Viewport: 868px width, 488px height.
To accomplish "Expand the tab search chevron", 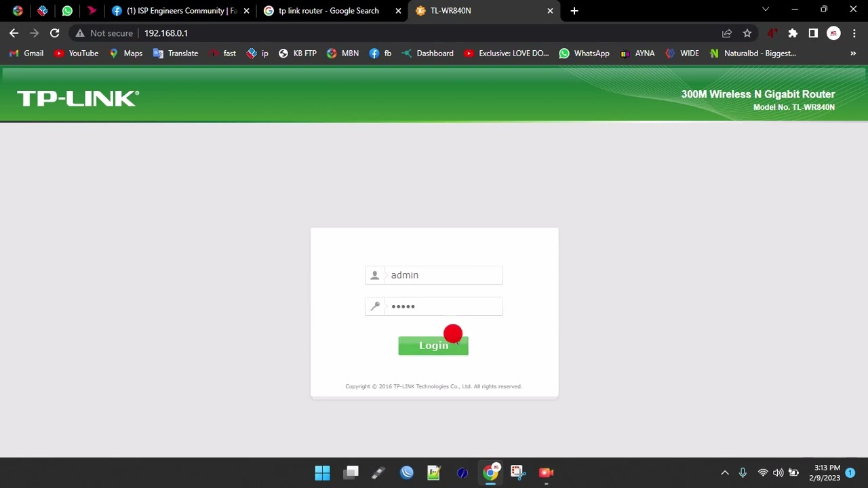I will (766, 9).
